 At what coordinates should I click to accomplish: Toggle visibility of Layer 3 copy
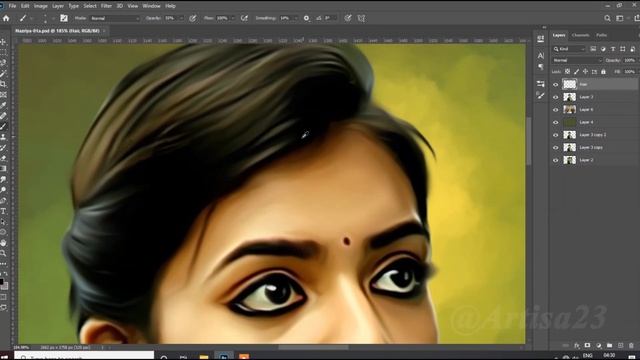(556, 148)
